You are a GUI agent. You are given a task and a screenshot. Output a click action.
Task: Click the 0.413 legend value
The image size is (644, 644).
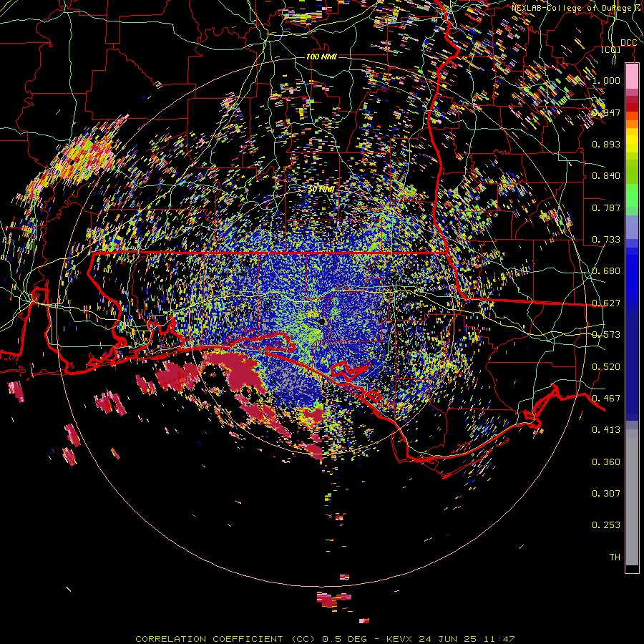click(606, 430)
